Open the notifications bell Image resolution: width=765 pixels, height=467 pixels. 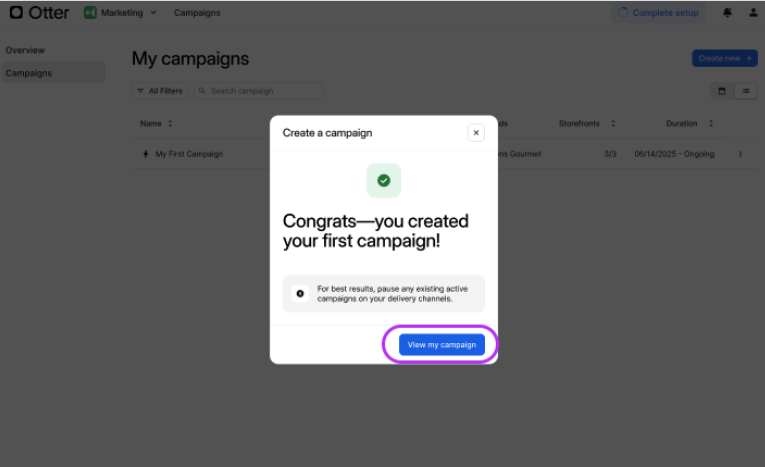(727, 13)
